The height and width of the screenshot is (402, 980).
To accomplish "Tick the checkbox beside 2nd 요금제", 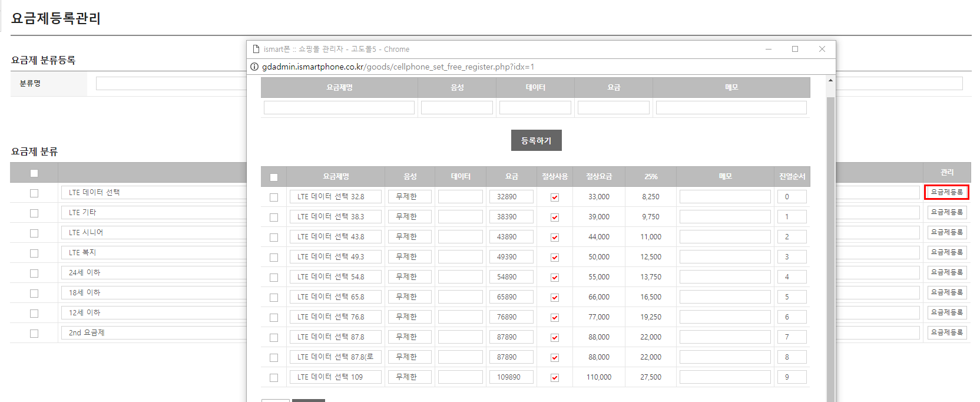I will coord(34,334).
